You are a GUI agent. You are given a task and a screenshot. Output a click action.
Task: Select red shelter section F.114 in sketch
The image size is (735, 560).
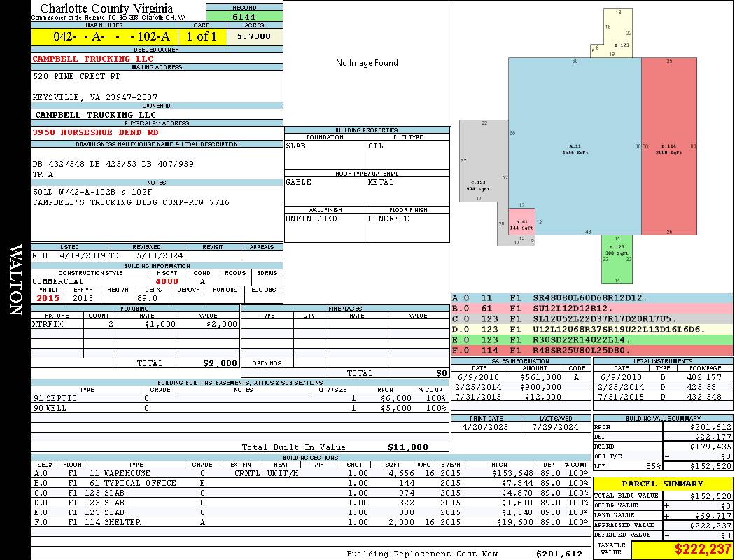pyautogui.click(x=669, y=146)
